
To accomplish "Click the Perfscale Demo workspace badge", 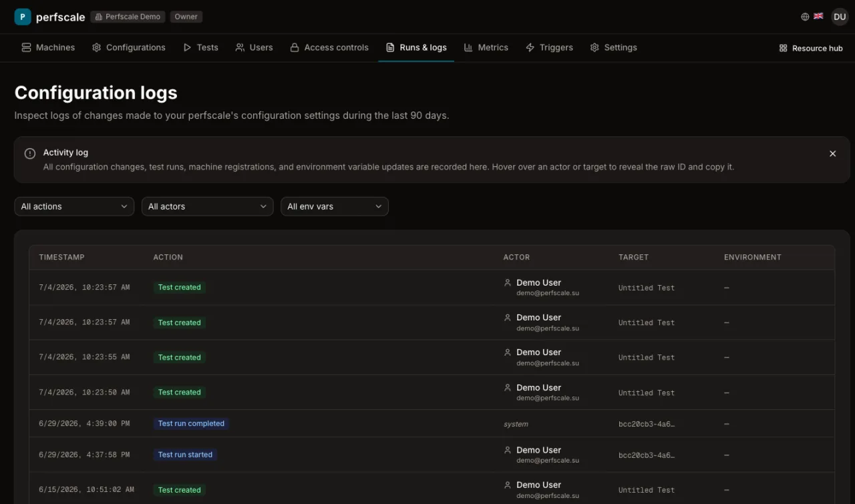I will [x=128, y=17].
